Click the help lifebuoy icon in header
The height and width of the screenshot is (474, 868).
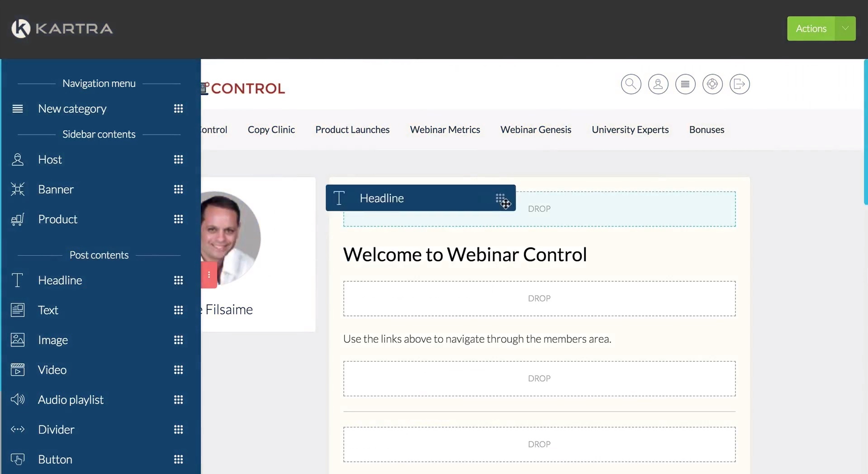click(712, 84)
